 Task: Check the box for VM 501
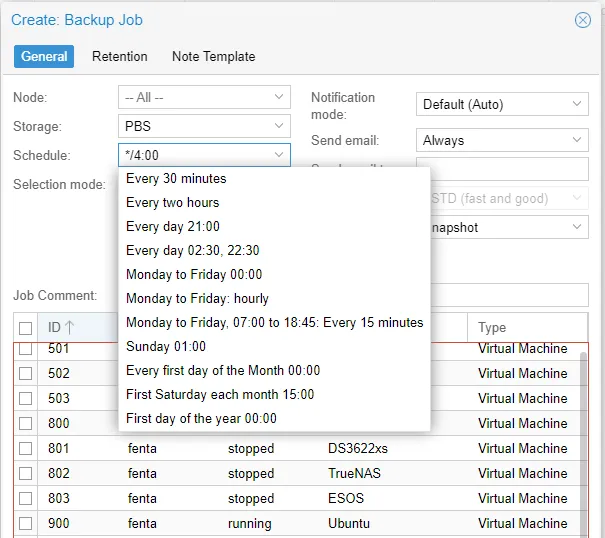point(25,349)
